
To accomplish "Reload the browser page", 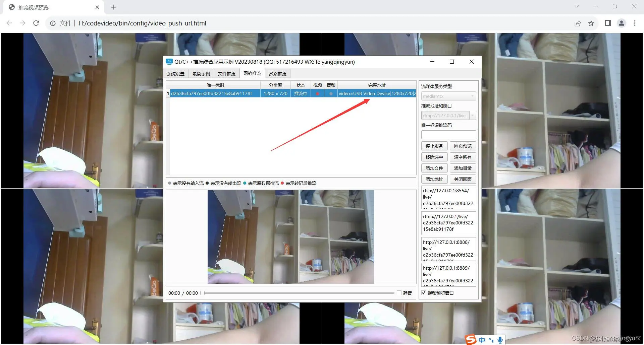I will (x=36, y=23).
